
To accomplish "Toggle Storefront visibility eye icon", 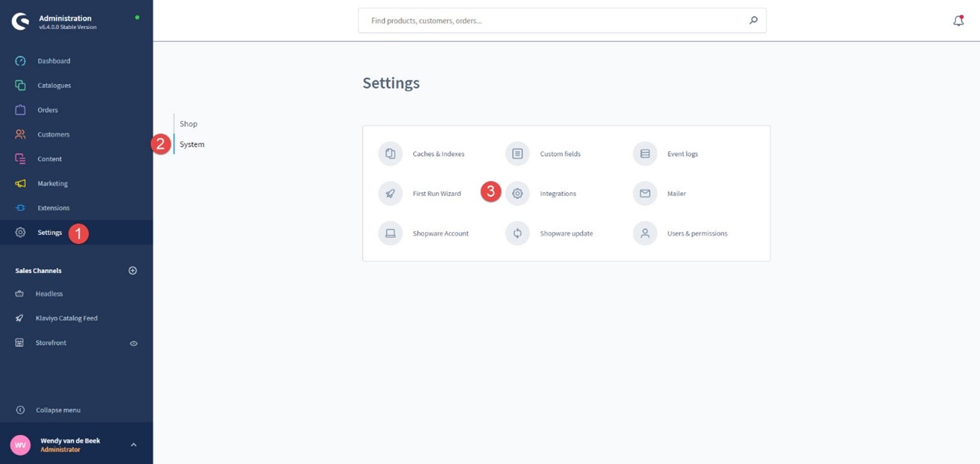I will [x=134, y=343].
